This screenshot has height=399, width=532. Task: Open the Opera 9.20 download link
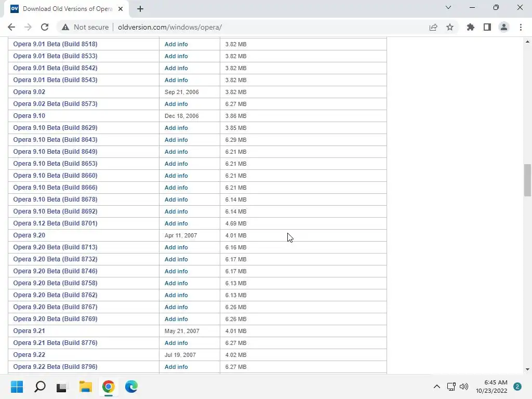tap(29, 235)
